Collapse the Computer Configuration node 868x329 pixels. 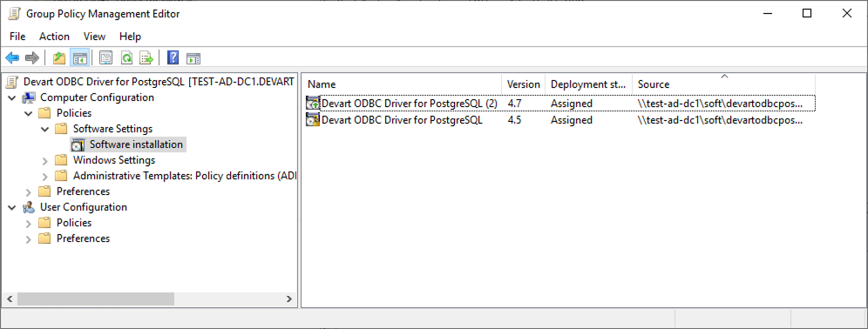point(12,97)
